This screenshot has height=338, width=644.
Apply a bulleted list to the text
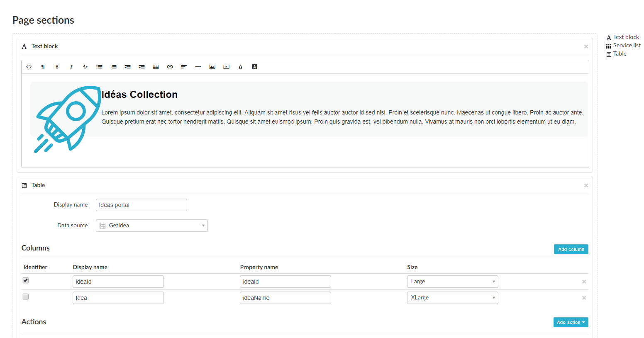(x=99, y=66)
